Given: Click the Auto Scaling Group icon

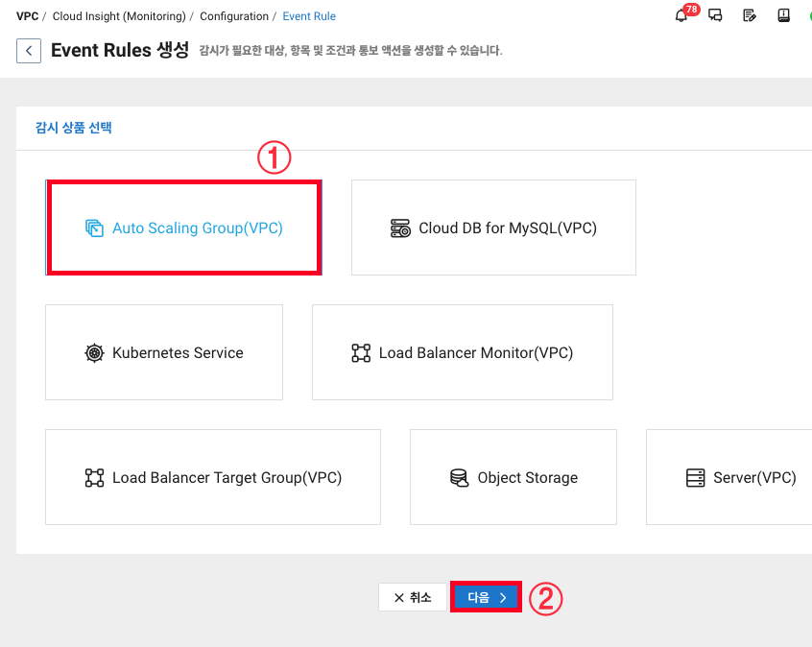Looking at the screenshot, I should point(94,228).
